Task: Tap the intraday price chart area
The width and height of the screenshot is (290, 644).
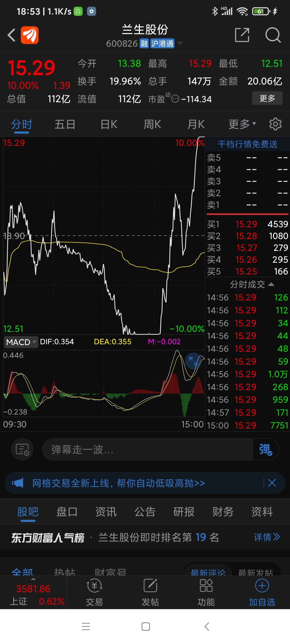Action: 104,236
